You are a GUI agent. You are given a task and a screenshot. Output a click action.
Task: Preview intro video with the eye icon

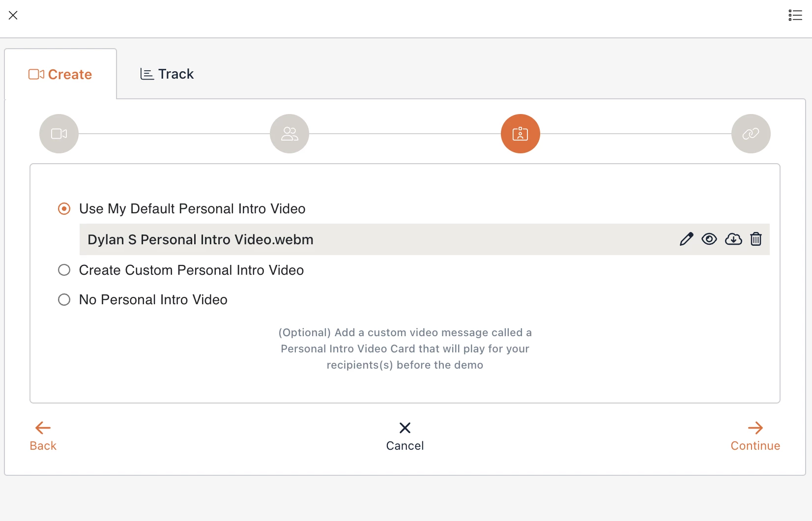tap(709, 239)
